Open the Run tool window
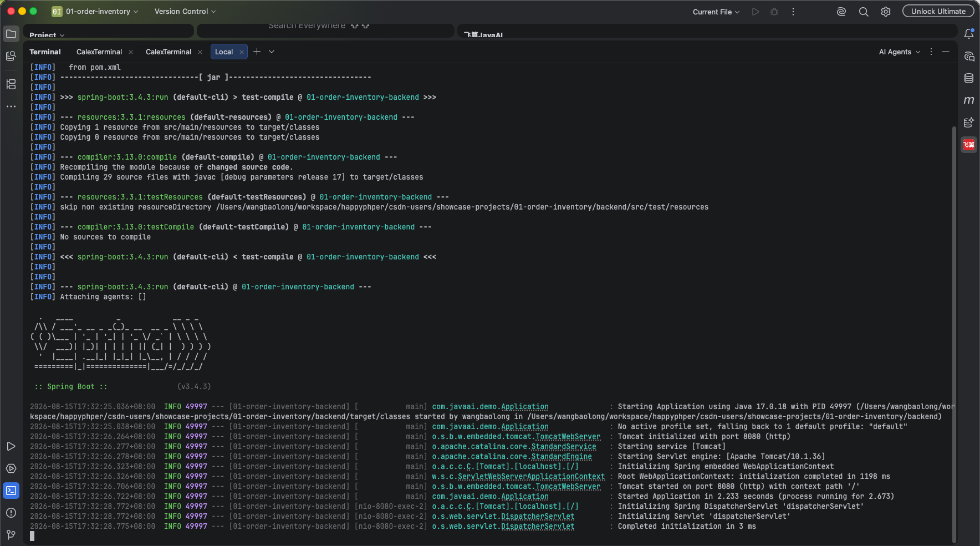 (11, 446)
